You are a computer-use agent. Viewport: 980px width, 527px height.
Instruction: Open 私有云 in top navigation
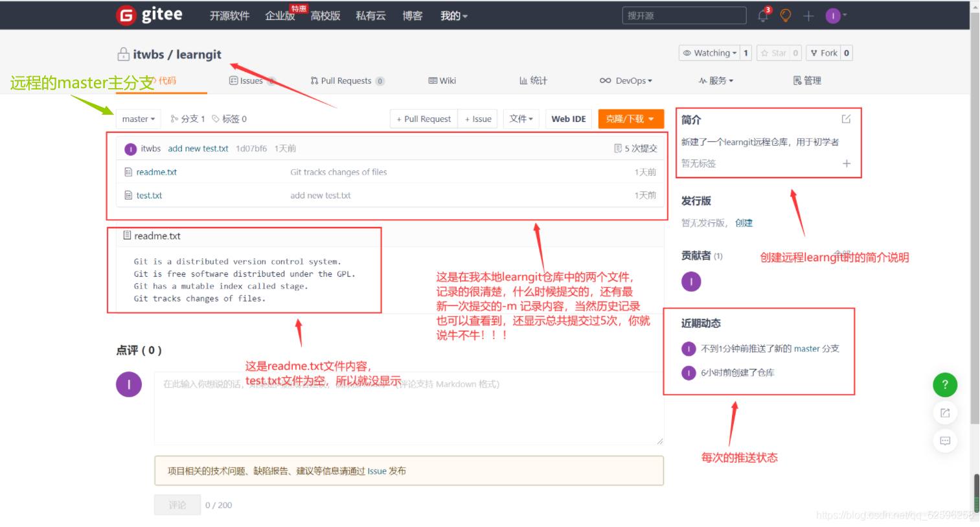(370, 16)
